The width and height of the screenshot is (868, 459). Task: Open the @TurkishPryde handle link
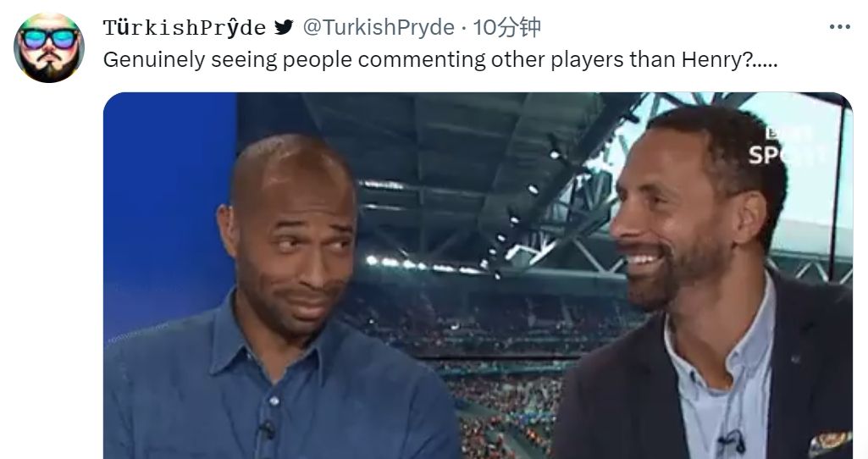pyautogui.click(x=379, y=27)
